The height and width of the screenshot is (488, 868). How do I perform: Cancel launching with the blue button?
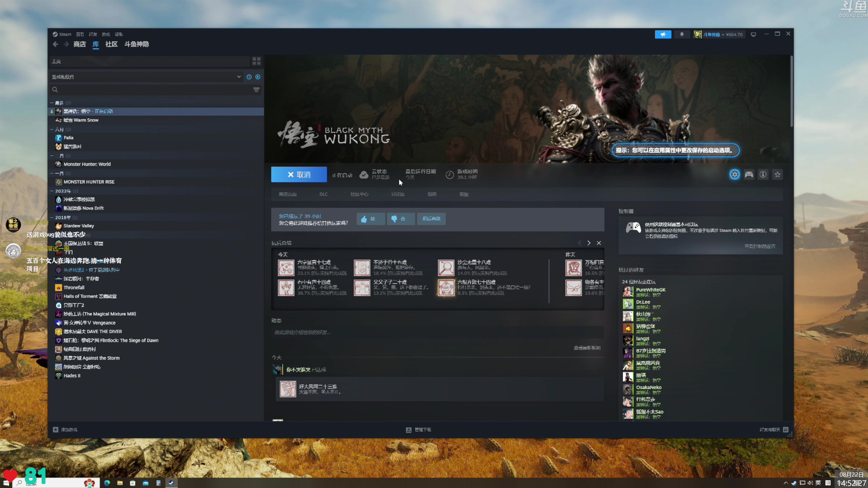[x=299, y=175]
